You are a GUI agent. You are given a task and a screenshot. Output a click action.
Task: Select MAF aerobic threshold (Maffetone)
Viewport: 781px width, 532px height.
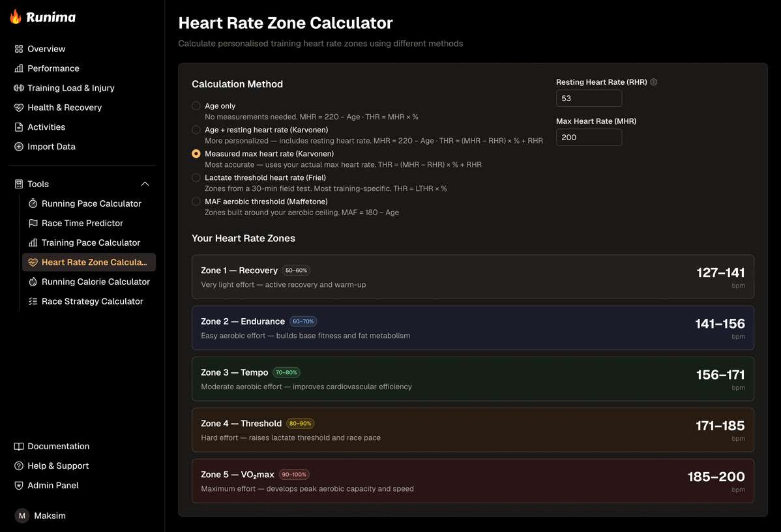(x=196, y=201)
